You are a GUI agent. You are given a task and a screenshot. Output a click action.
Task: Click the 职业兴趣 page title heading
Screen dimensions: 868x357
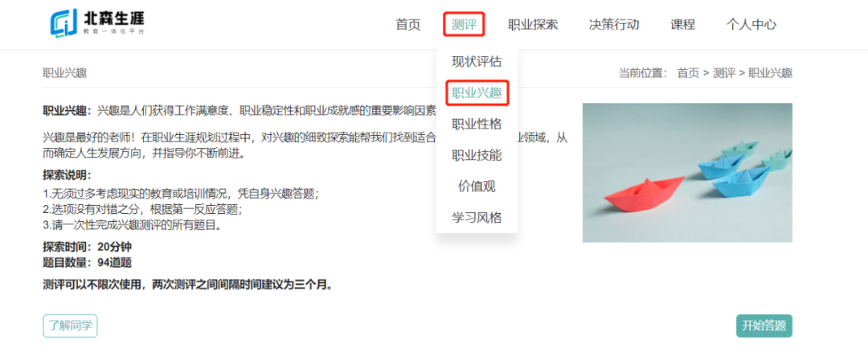(x=65, y=73)
